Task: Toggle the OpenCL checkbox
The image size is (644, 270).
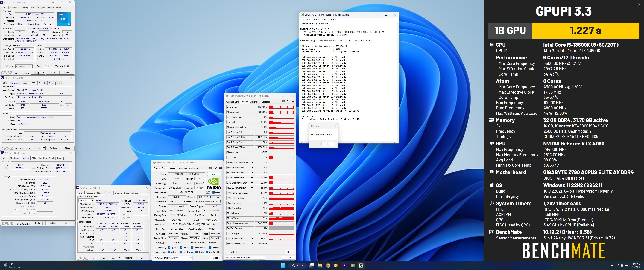Action: (169, 247)
